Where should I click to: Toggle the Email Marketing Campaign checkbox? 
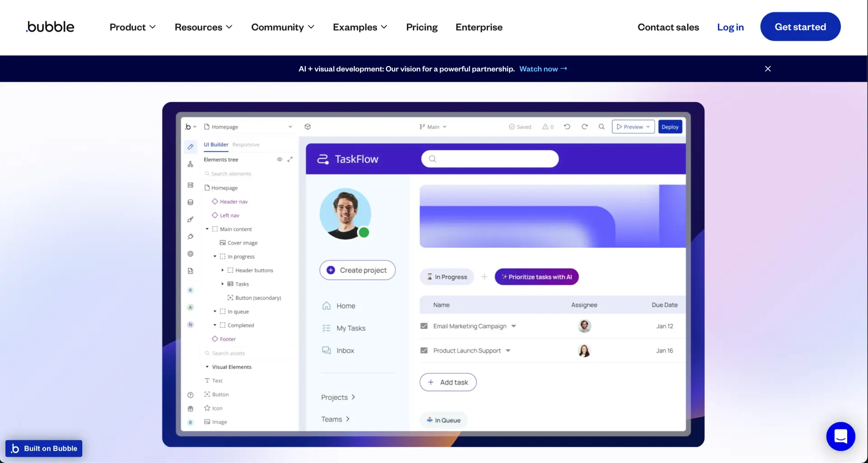(x=424, y=326)
